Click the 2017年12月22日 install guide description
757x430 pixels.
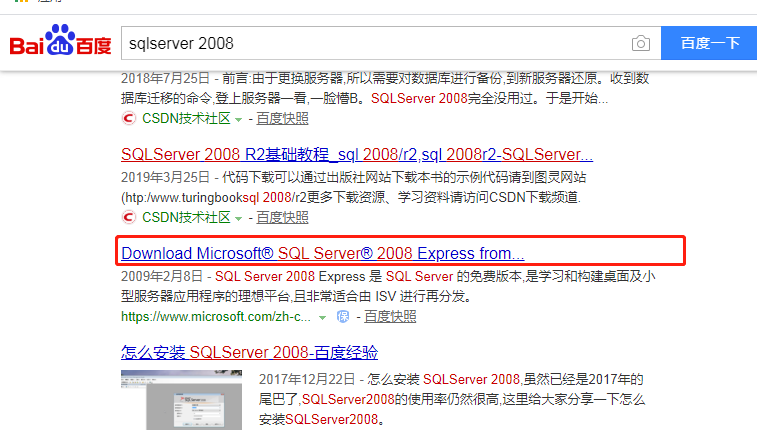451,399
